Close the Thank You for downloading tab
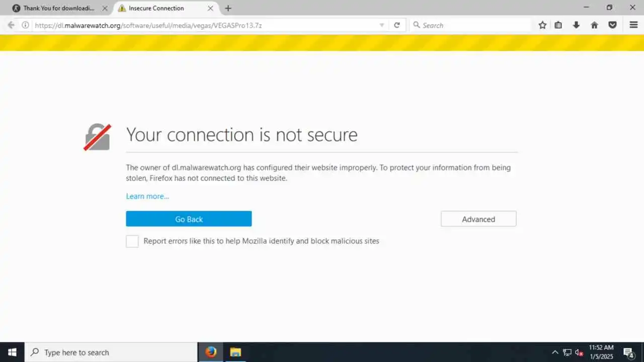This screenshot has height=362, width=644. point(105,8)
